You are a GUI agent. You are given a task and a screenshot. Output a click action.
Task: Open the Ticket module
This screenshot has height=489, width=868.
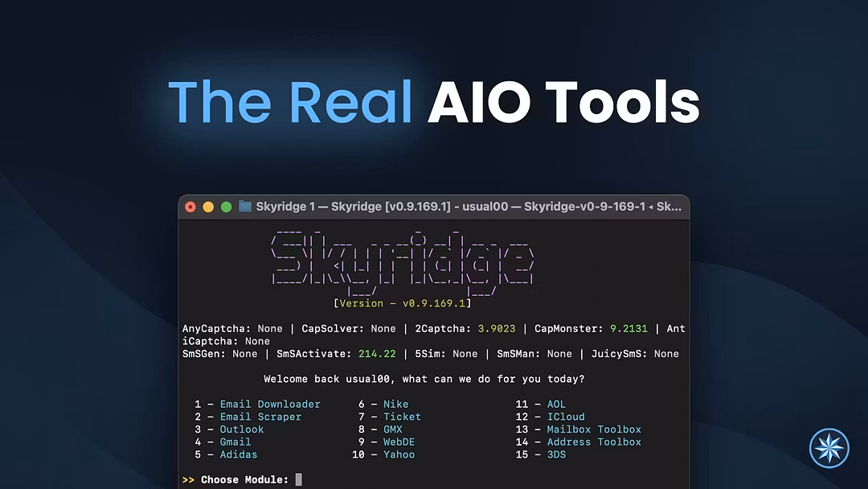pyautogui.click(x=403, y=417)
